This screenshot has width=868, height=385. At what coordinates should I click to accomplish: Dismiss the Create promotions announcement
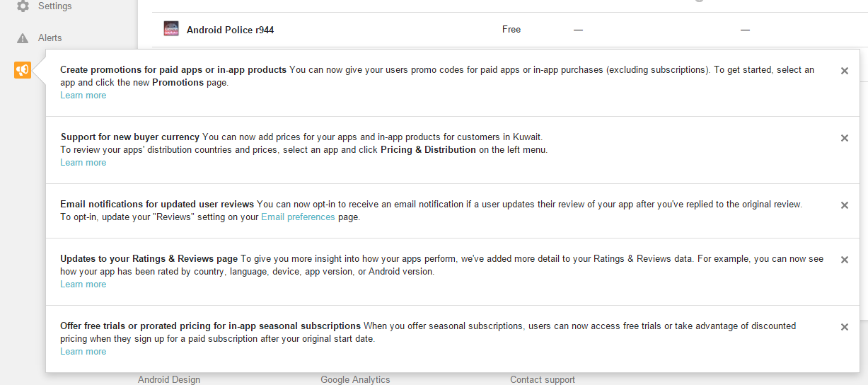(845, 71)
